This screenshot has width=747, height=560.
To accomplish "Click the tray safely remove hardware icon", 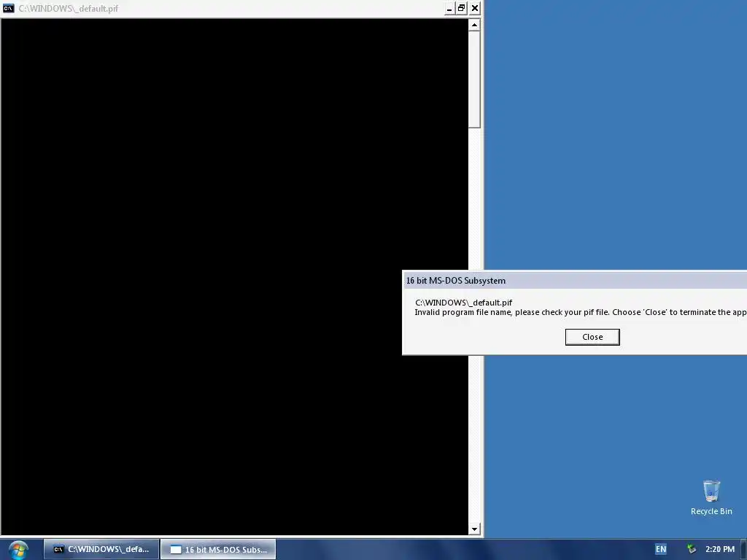I will point(692,549).
